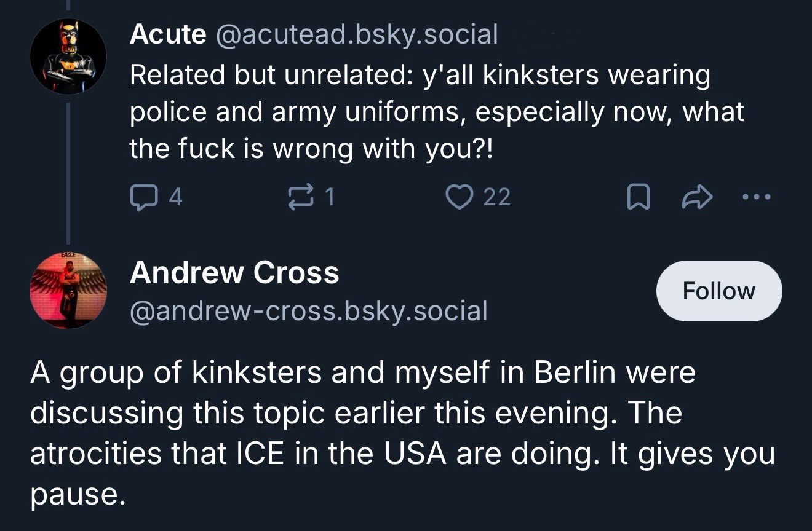Like Acute's post with the heart icon

pos(458,197)
